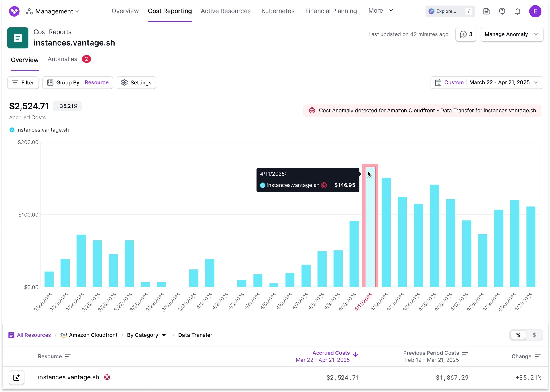The width and height of the screenshot is (550, 392).
Task: Open the help question mark icon
Action: 502,11
